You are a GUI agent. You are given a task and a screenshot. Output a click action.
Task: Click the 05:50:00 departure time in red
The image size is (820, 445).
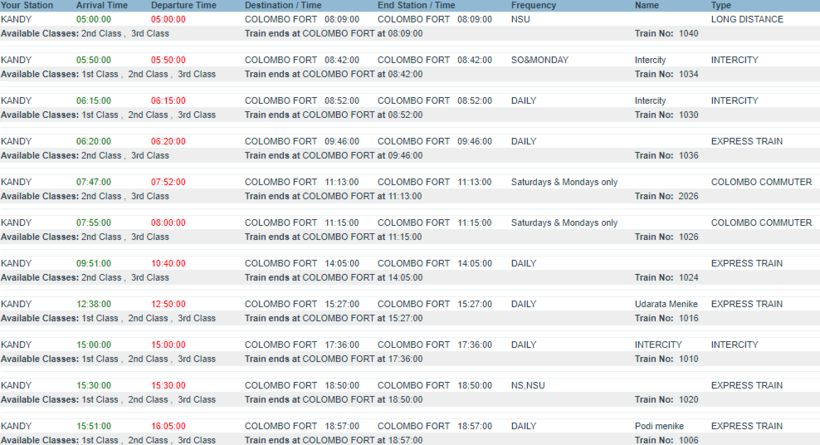[x=168, y=60]
